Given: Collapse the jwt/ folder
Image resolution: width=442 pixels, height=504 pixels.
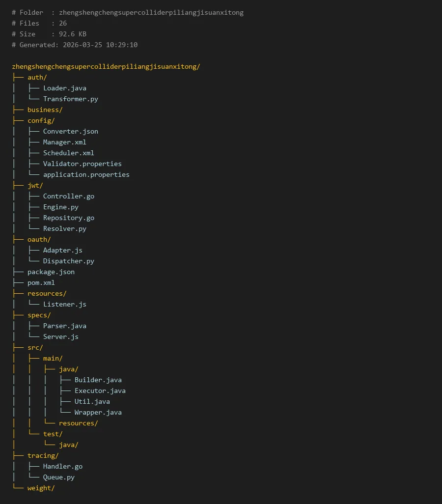Looking at the screenshot, I should 35,186.
